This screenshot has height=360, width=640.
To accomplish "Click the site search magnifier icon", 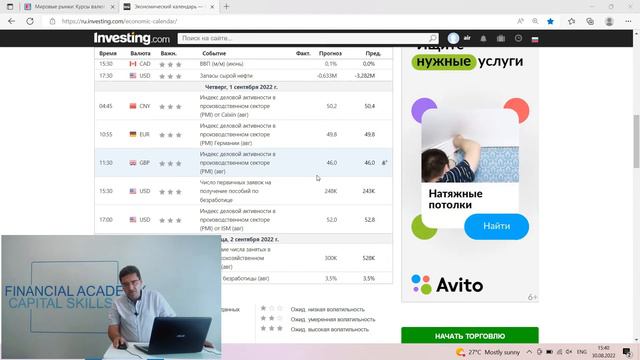I will (x=433, y=38).
